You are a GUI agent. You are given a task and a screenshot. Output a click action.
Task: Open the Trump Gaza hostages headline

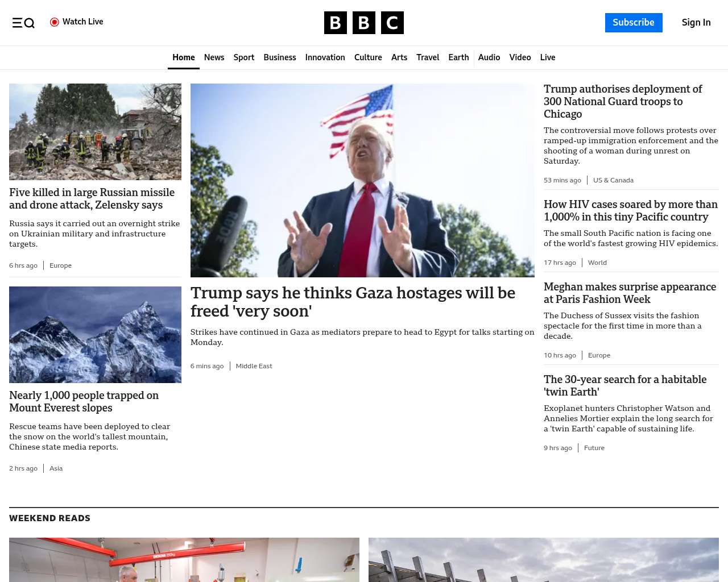pyautogui.click(x=353, y=302)
